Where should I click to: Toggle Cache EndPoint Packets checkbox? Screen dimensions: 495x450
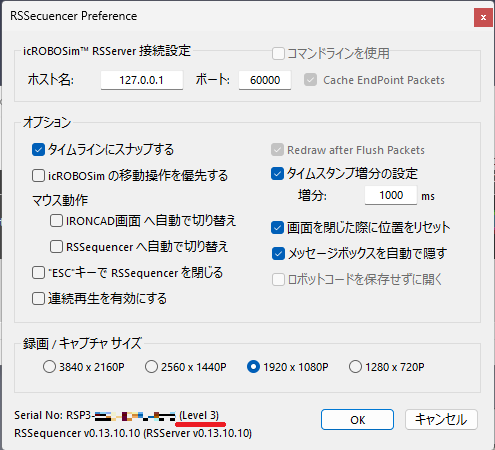click(x=310, y=80)
